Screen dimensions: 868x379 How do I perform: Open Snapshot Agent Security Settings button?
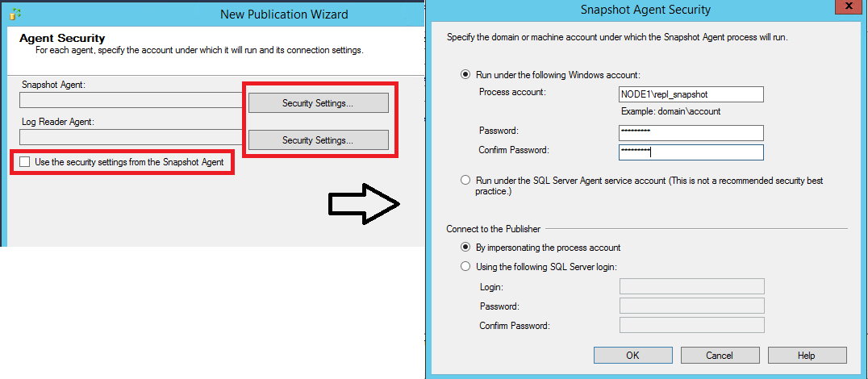click(319, 103)
